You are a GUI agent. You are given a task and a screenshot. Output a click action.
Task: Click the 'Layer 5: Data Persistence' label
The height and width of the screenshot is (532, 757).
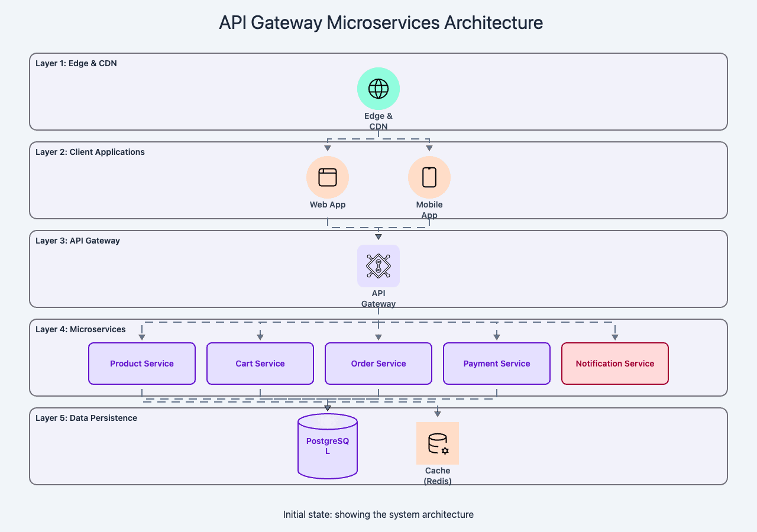coord(86,418)
